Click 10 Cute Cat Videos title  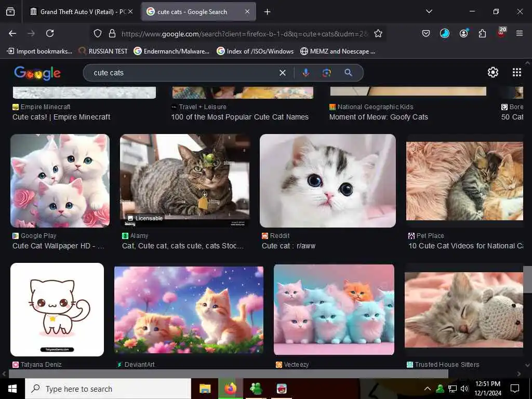pyautogui.click(x=465, y=246)
